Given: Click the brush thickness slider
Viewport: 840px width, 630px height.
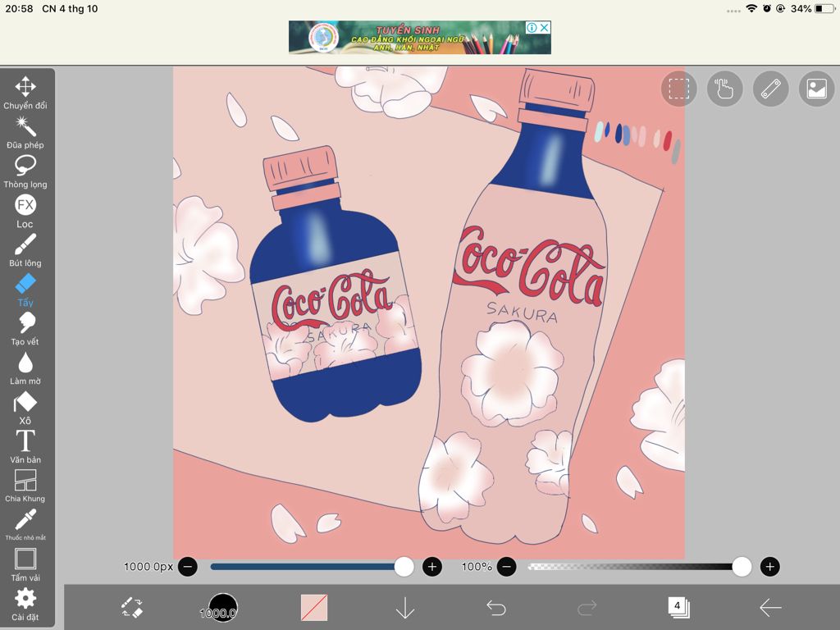Looking at the screenshot, I should point(312,566).
